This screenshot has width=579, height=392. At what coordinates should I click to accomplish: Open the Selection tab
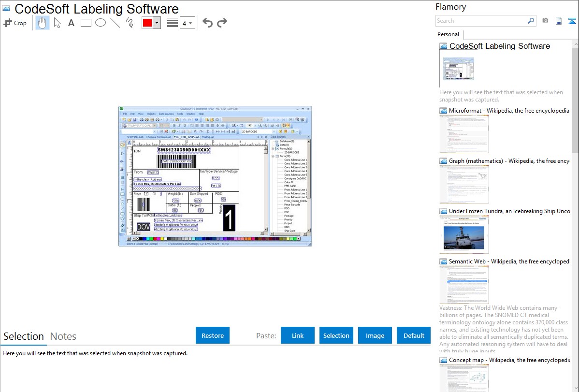(24, 336)
